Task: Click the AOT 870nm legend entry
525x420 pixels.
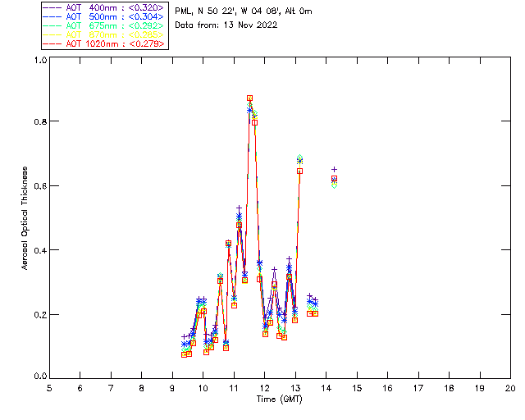Action: click(103, 34)
